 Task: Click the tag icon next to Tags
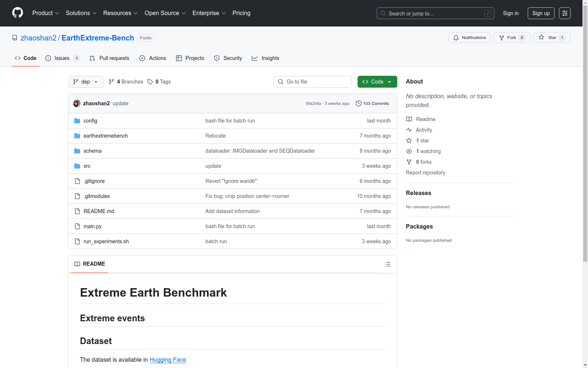150,82
